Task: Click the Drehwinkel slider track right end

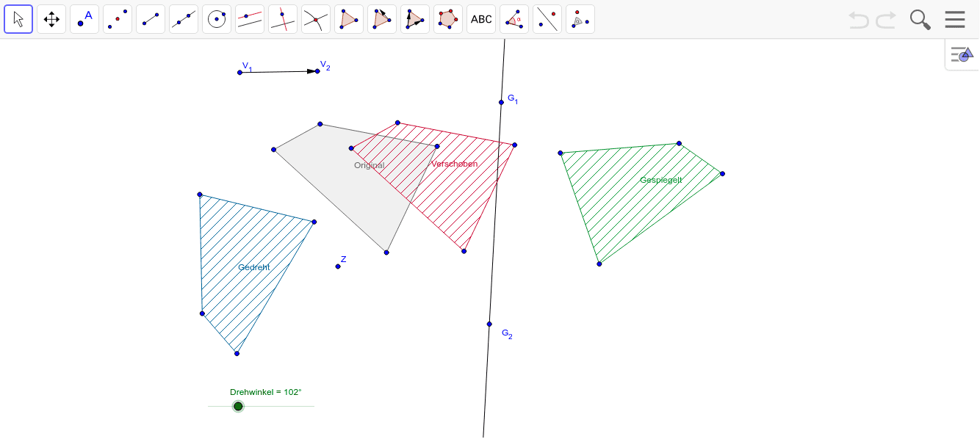Action: pyautogui.click(x=313, y=406)
